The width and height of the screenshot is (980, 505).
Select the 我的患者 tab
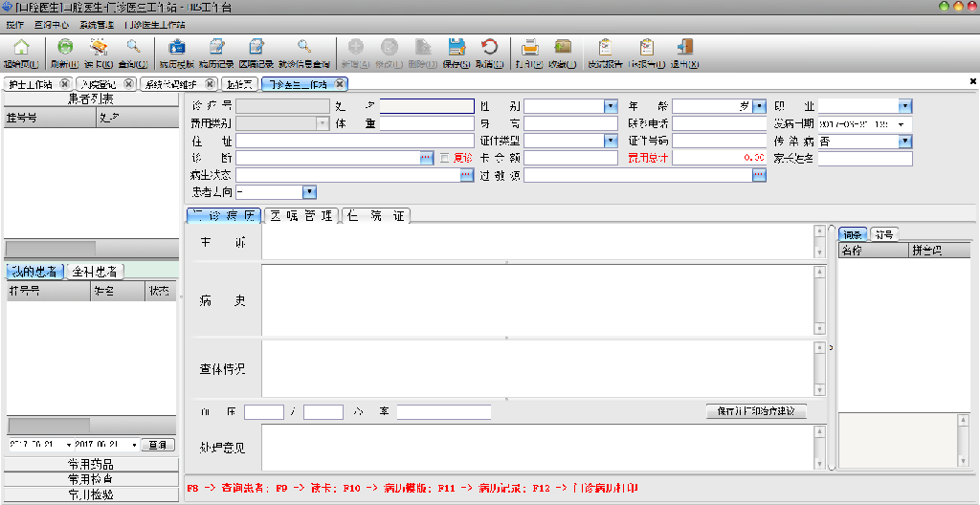click(x=35, y=272)
